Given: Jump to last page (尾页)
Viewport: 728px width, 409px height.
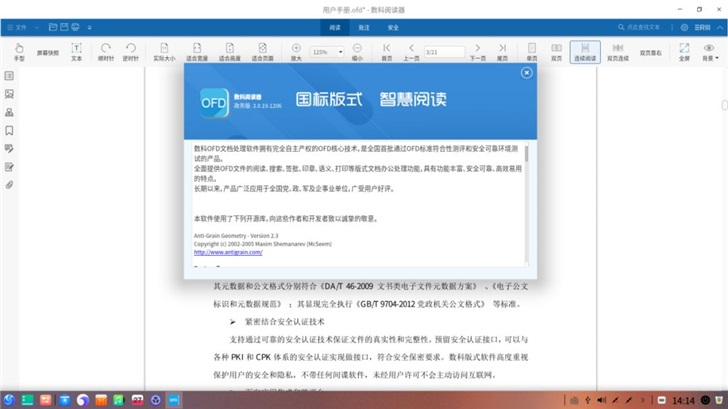Looking at the screenshot, I should (x=502, y=52).
